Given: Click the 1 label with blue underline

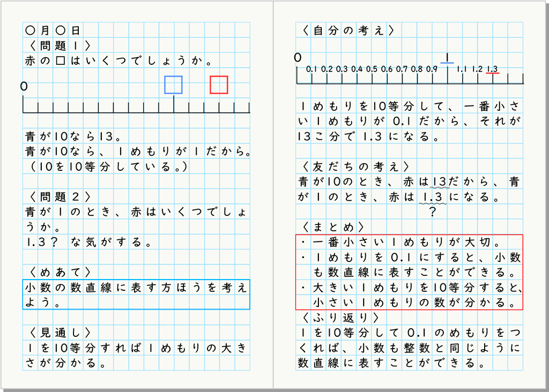Looking at the screenshot, I should [x=447, y=57].
